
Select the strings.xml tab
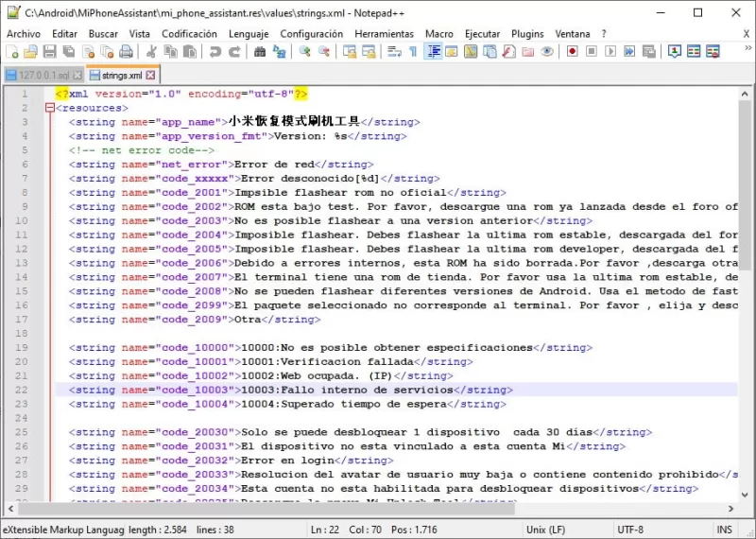(122, 76)
